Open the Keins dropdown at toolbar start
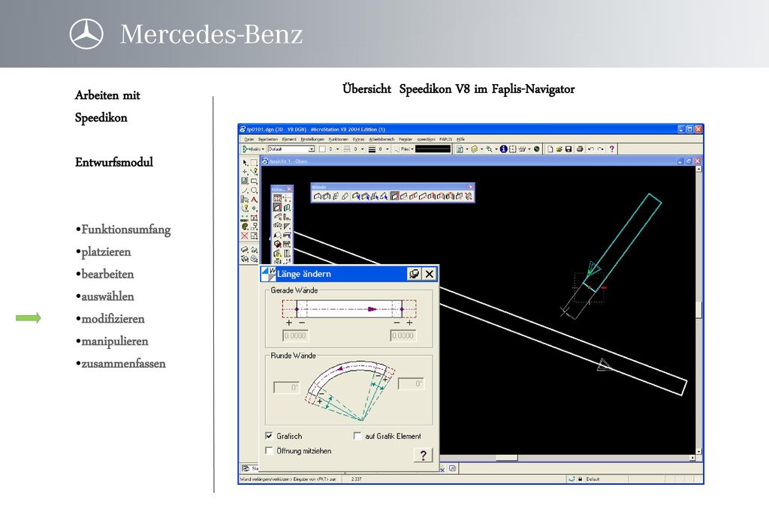 pyautogui.click(x=252, y=149)
